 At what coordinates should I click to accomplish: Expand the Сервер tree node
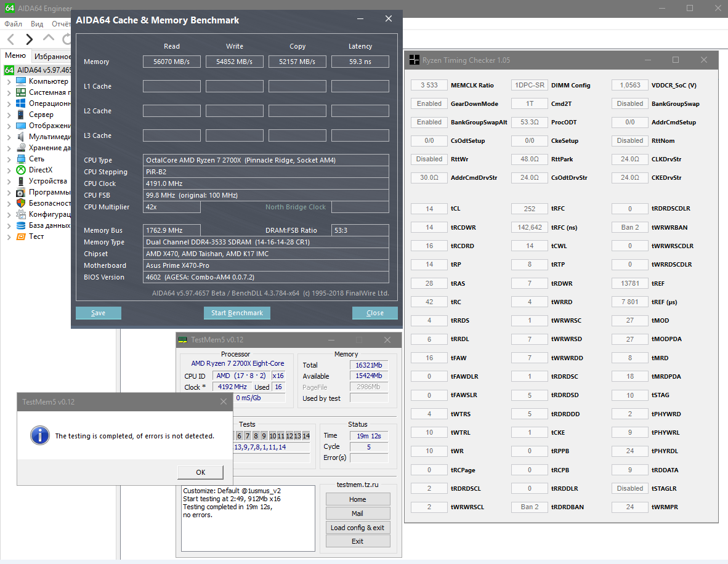[x=9, y=115]
